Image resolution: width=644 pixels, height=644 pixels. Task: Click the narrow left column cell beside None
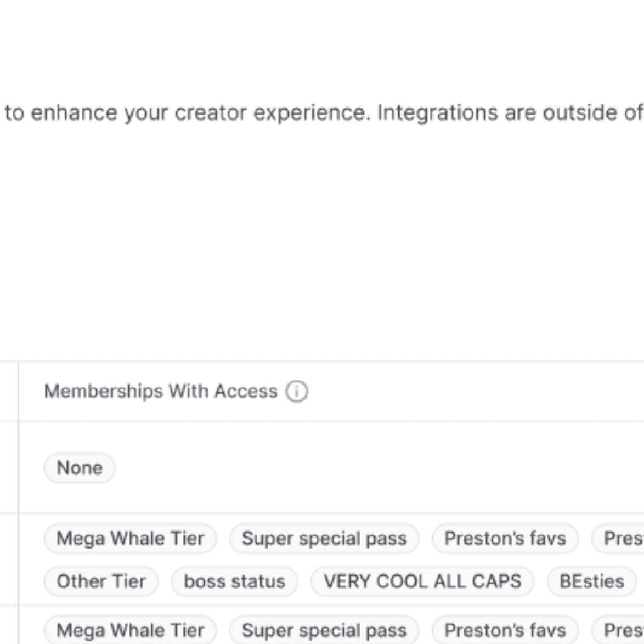pyautogui.click(x=9, y=468)
